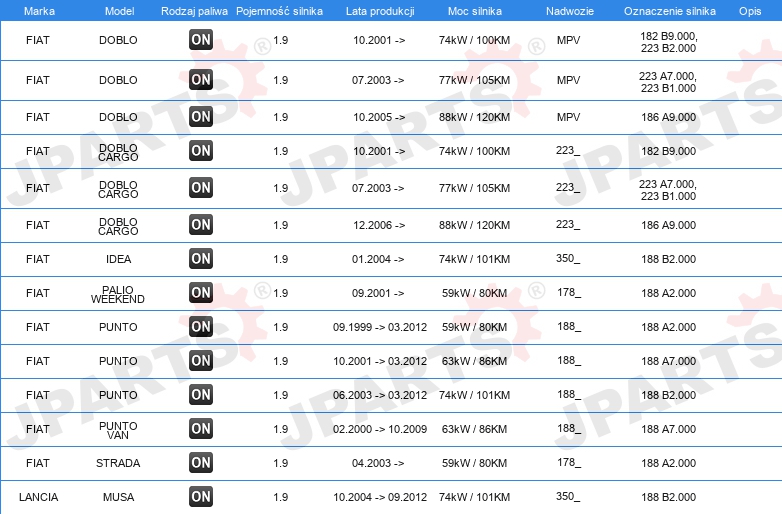Image resolution: width=782 pixels, height=514 pixels.
Task: Click the ON badge in the Punto Van row
Action: (x=201, y=429)
